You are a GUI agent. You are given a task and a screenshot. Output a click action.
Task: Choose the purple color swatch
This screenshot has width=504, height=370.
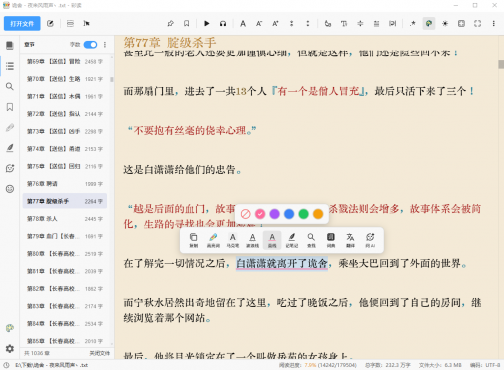[x=274, y=214]
